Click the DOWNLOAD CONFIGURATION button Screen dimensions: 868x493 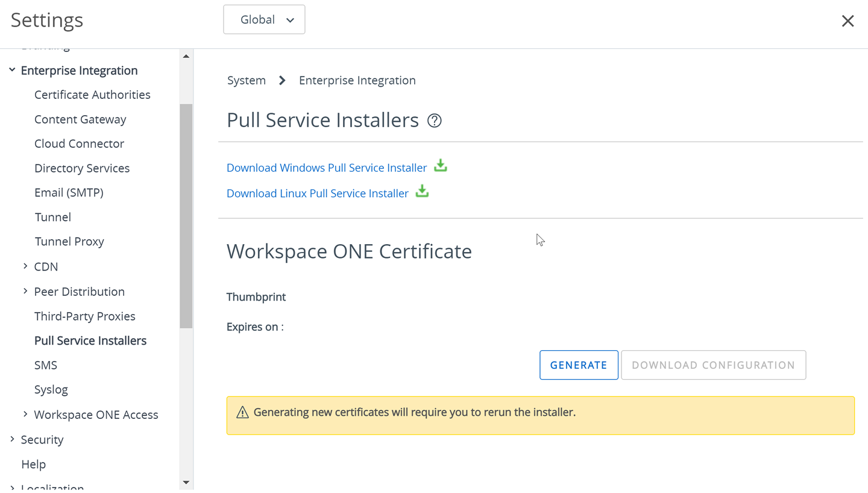coord(713,365)
